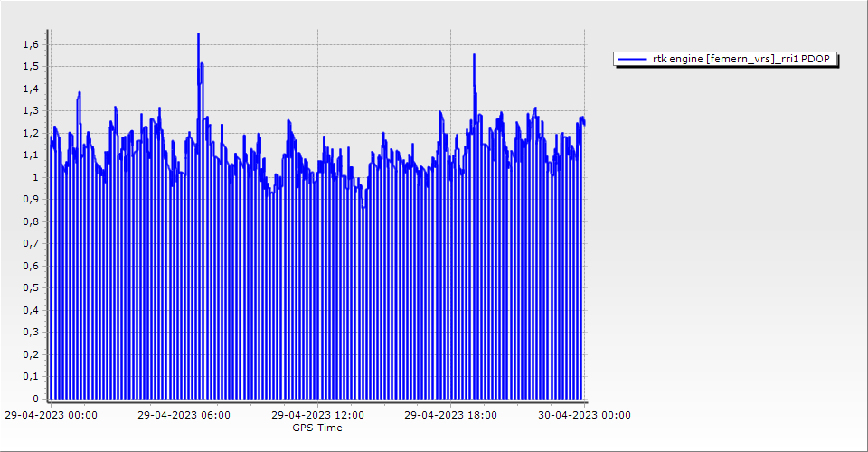This screenshot has width=868, height=452.
Task: Click the 29-04-2023 12:00 x-axis label
Action: tap(318, 416)
